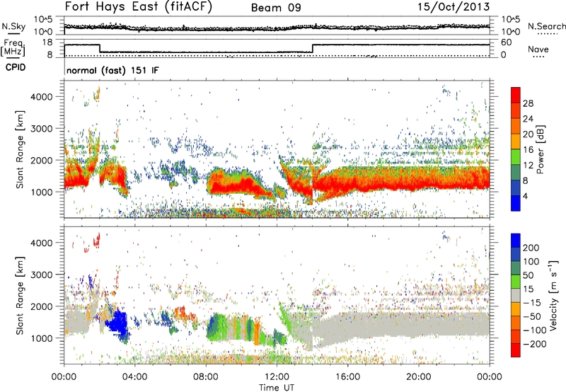Click the '16' tick on Power scale
The image size is (566, 392).
click(528, 150)
